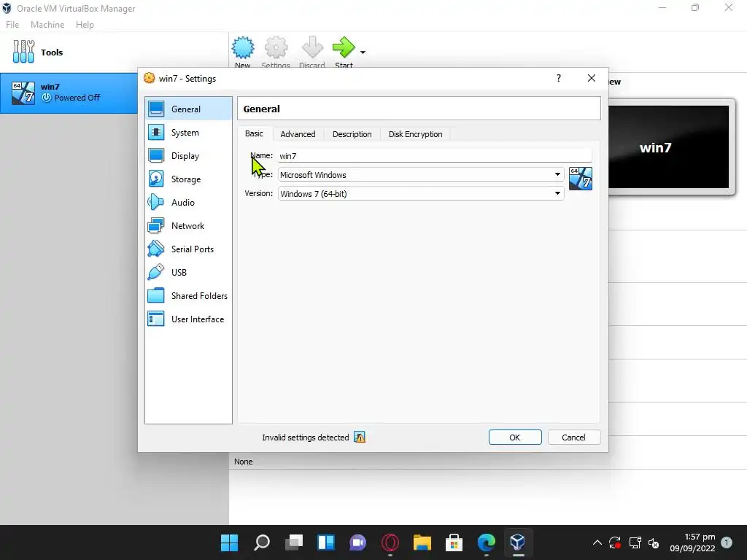Open the File menu
The width and height of the screenshot is (747, 560).
pos(12,25)
